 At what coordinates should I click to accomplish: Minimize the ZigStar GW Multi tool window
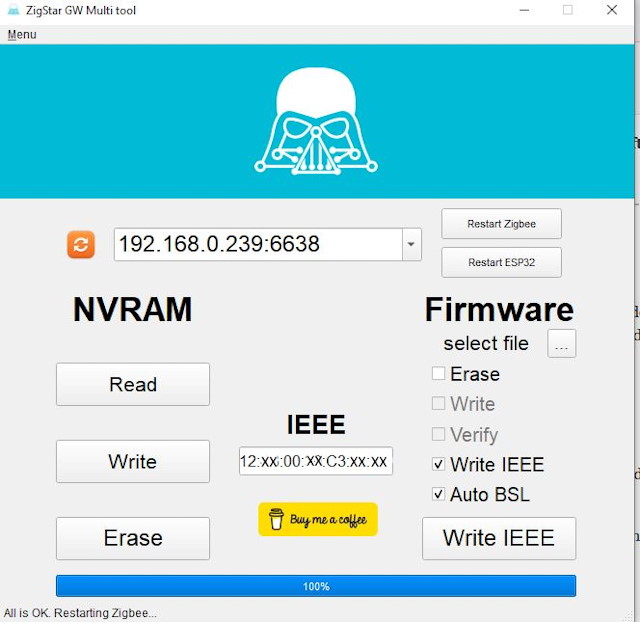tap(524, 10)
